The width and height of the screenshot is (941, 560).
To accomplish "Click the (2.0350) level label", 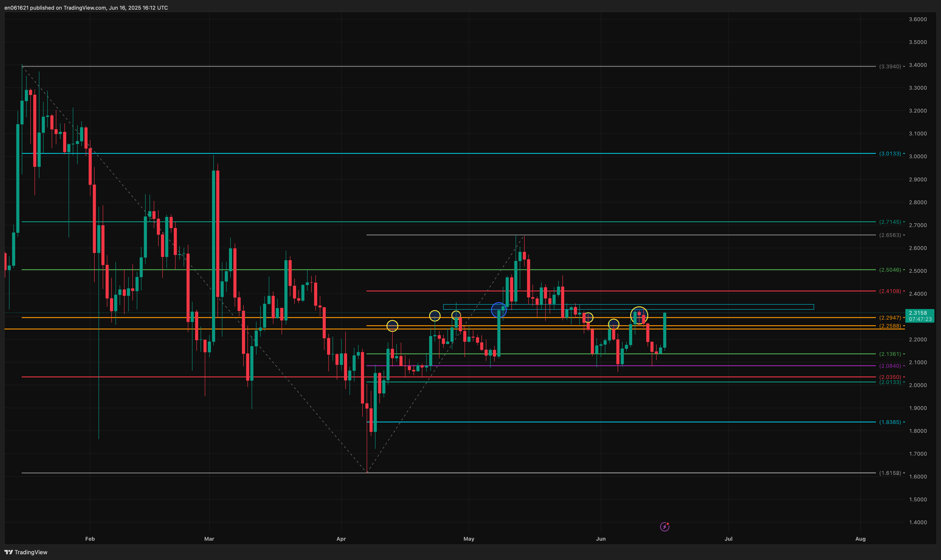I will coord(890,377).
